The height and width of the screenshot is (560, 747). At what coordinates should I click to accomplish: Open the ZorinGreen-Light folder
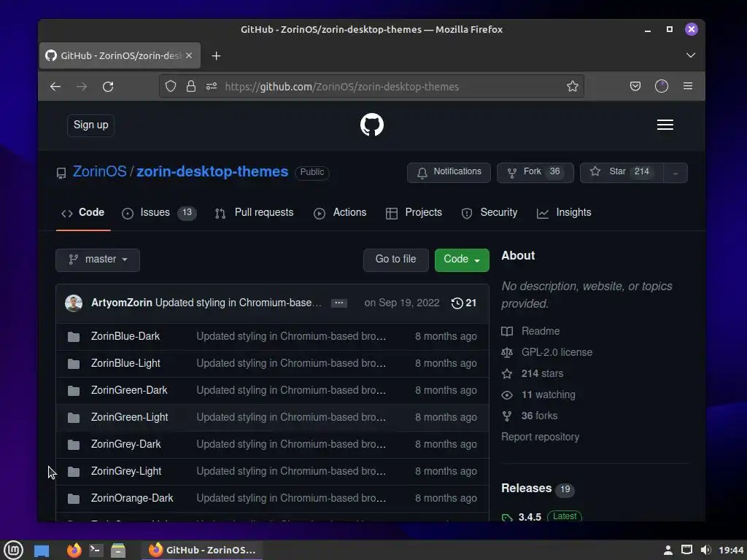click(x=130, y=417)
